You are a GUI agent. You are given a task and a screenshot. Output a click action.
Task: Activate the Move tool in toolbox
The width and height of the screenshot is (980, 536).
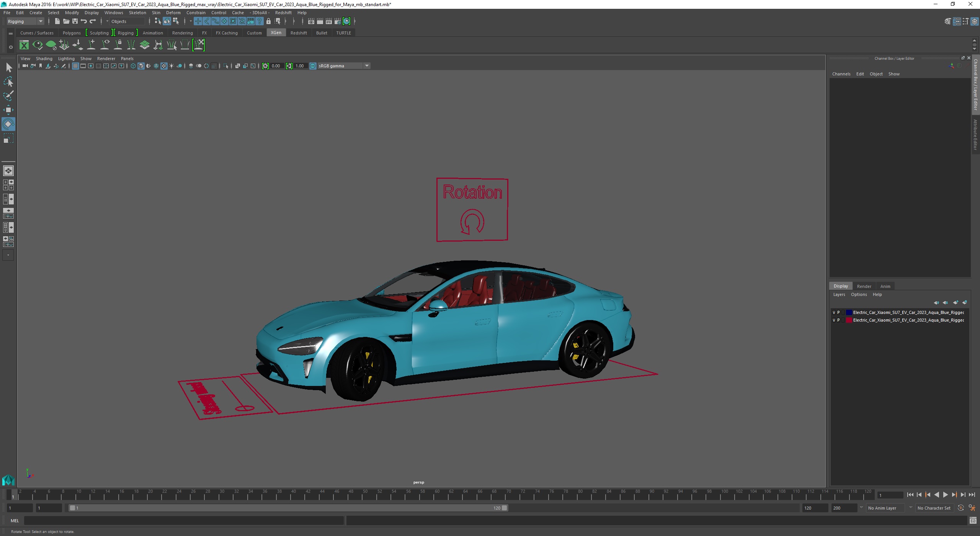(8, 110)
